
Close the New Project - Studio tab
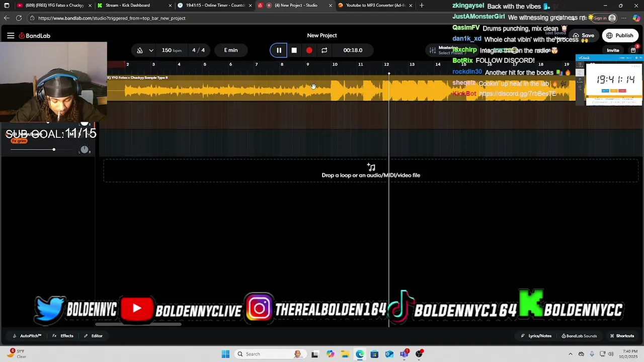point(331,6)
